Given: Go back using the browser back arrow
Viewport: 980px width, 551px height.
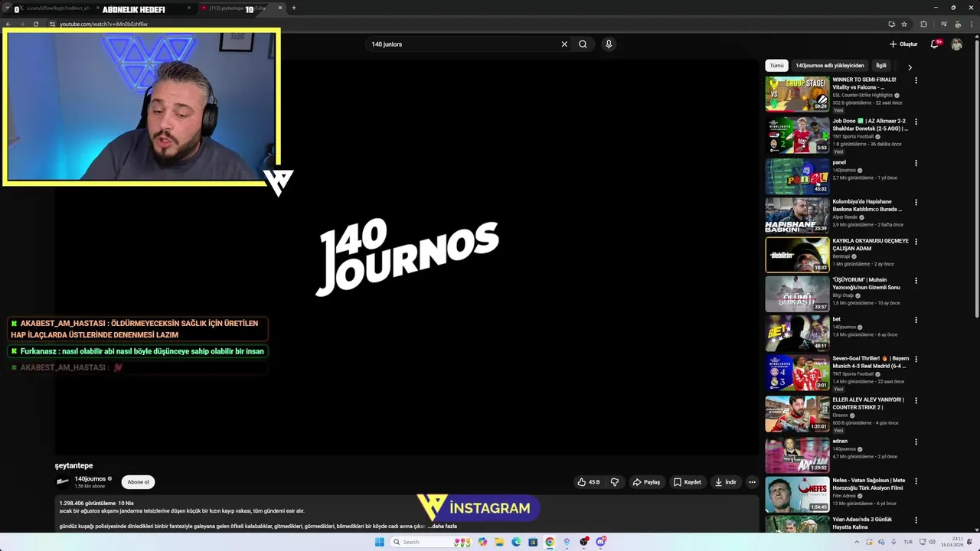Looking at the screenshot, I should pyautogui.click(x=8, y=24).
